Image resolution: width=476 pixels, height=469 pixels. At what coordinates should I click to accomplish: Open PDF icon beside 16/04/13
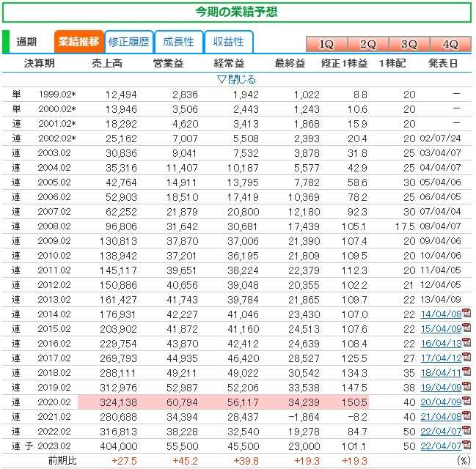[x=466, y=343]
